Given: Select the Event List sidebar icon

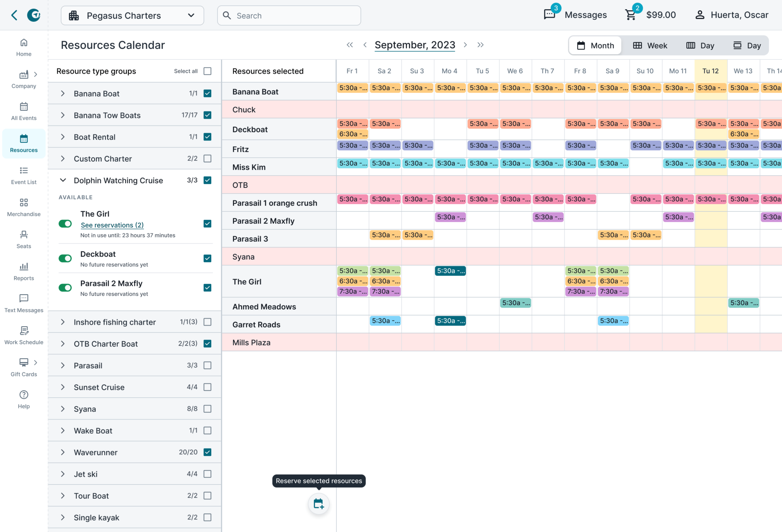Looking at the screenshot, I should [23, 175].
